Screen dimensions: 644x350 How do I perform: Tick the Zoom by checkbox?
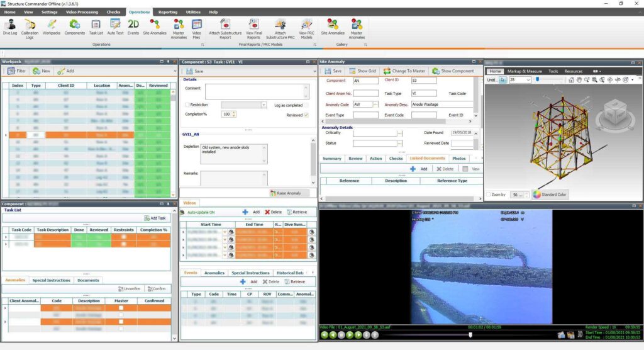point(489,195)
